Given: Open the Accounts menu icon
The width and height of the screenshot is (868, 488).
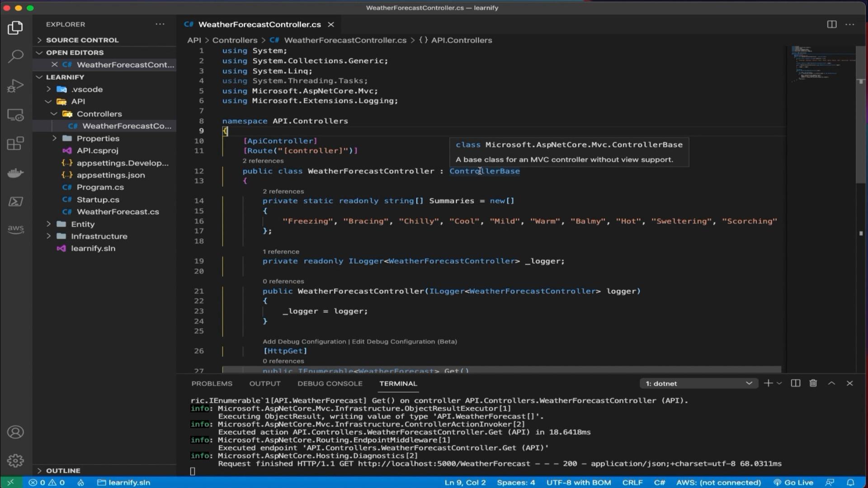Looking at the screenshot, I should [15, 432].
